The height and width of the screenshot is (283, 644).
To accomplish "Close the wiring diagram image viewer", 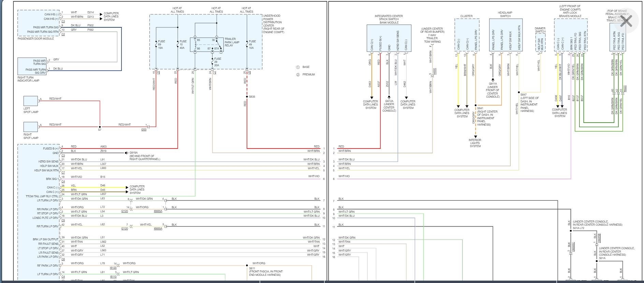I will (627, 21).
